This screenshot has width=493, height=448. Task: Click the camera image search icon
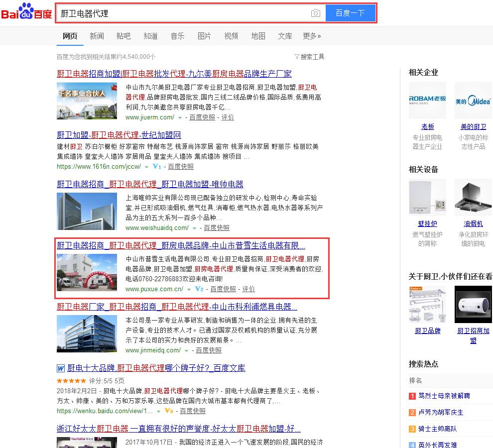tap(315, 13)
